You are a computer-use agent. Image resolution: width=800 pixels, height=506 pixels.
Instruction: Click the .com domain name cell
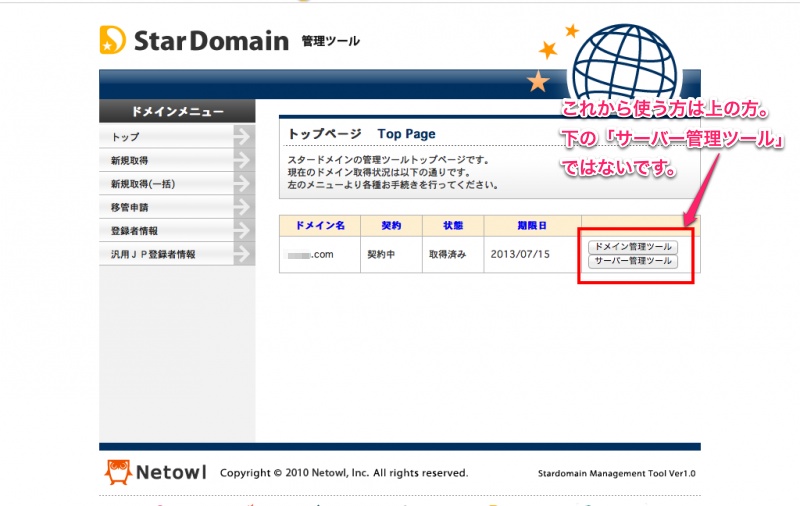(320, 255)
